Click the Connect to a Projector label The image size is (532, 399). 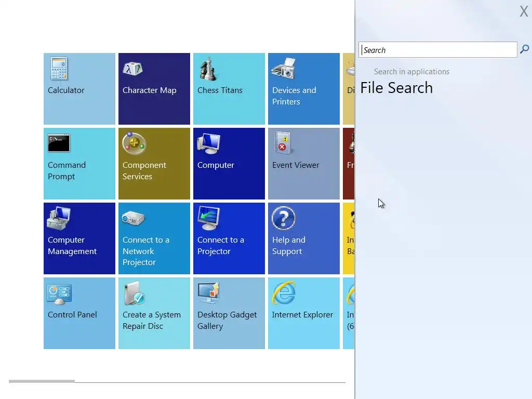click(x=220, y=246)
